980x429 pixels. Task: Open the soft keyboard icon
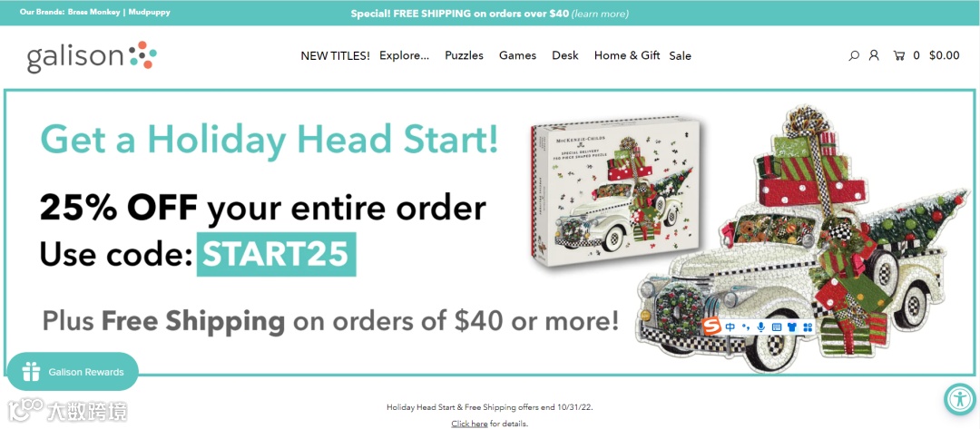tap(777, 327)
